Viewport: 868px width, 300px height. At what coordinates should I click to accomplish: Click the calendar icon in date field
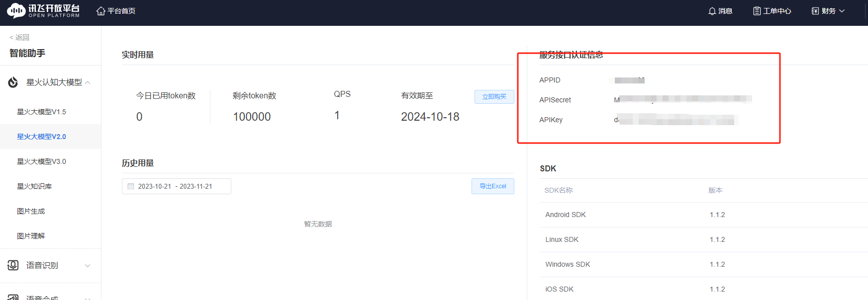coord(131,186)
